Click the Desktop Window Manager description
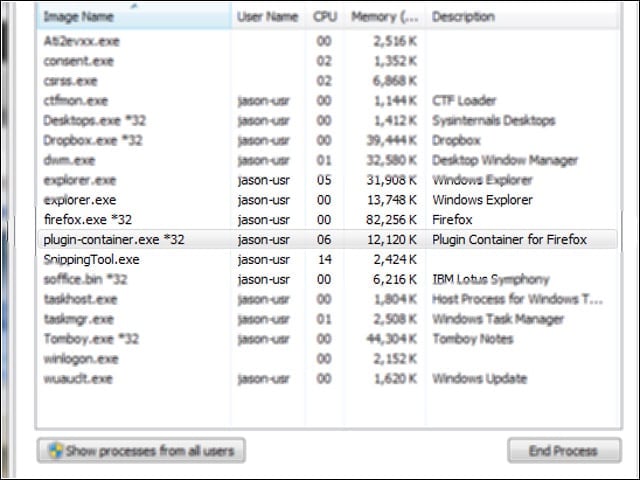This screenshot has width=640, height=480. pyautogui.click(x=505, y=160)
